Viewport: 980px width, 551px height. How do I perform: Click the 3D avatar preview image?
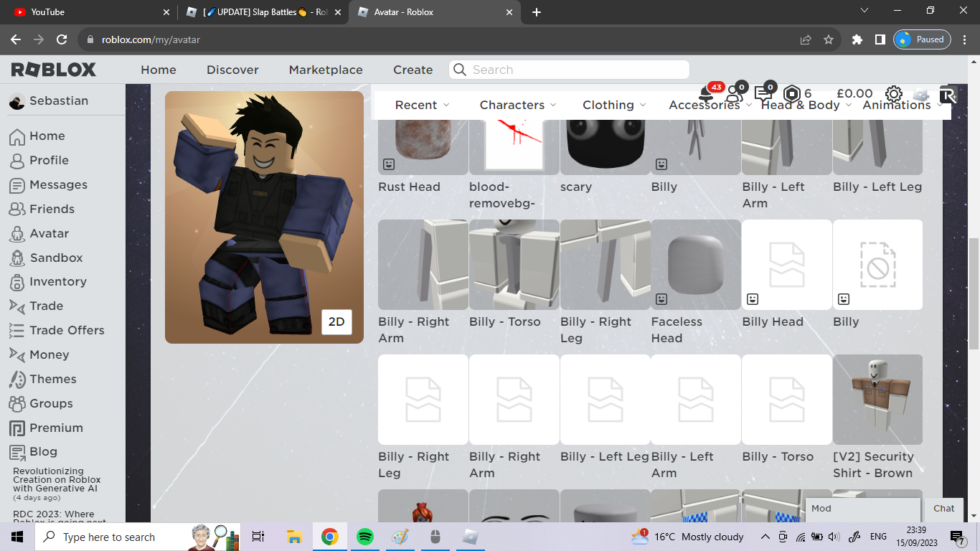click(264, 217)
